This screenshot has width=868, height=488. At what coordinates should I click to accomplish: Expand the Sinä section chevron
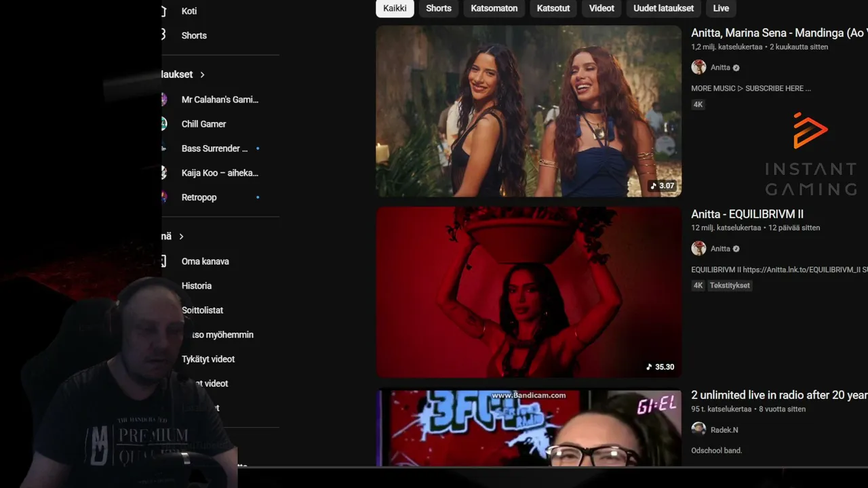pyautogui.click(x=181, y=237)
